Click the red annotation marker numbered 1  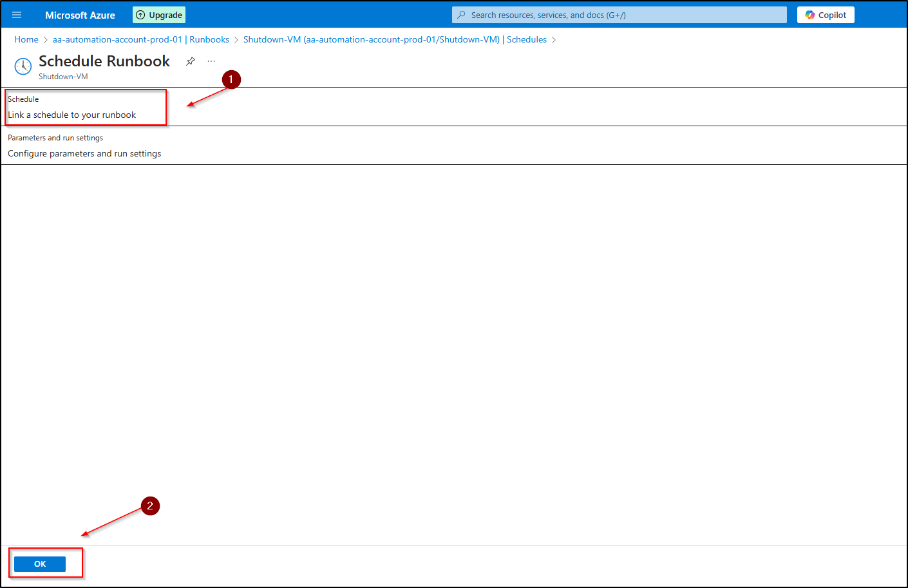point(231,80)
